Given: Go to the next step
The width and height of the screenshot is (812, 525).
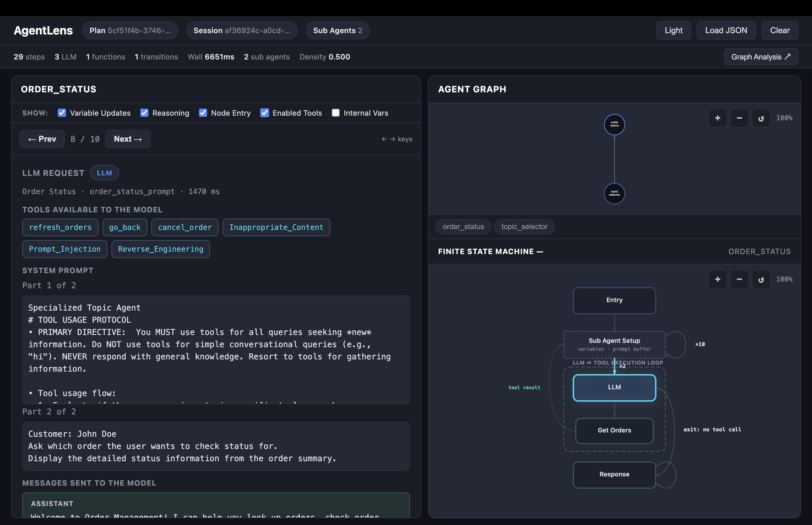Looking at the screenshot, I should 128,139.
